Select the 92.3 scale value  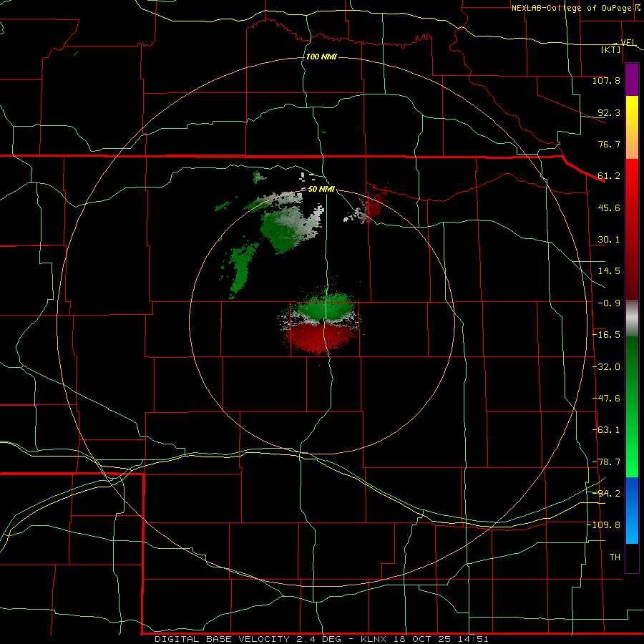pos(609,112)
